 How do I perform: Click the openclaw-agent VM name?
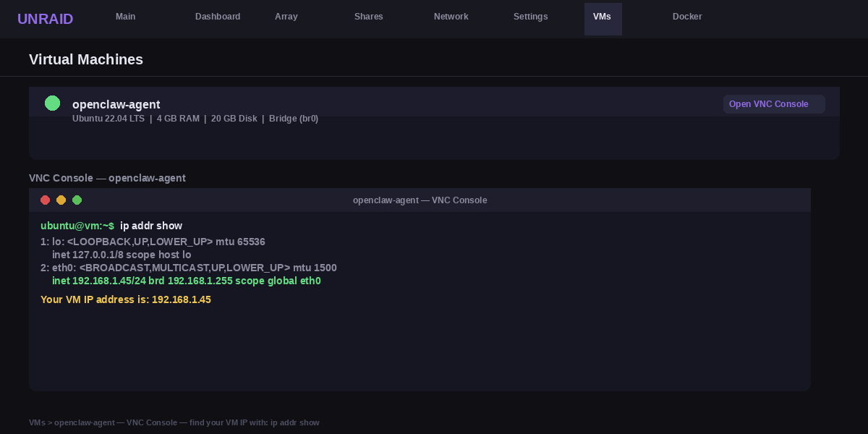coord(116,104)
